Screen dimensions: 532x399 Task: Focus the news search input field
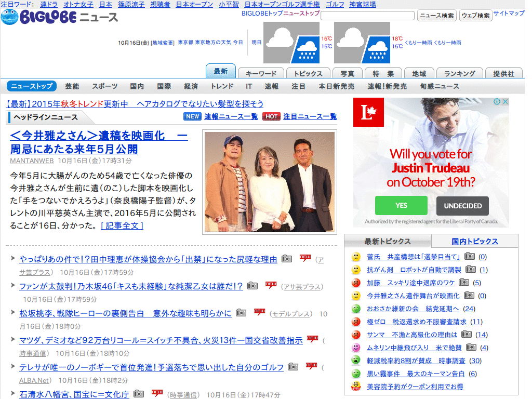[367, 15]
